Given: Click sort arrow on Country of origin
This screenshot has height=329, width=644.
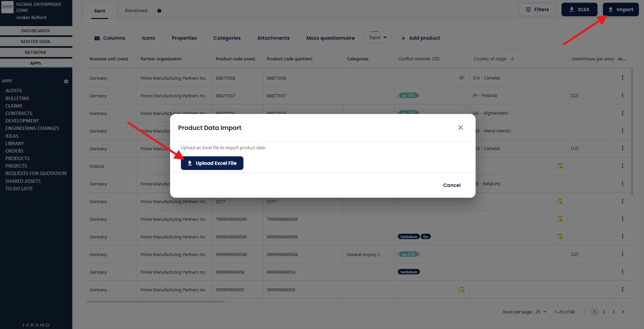Looking at the screenshot, I should click(512, 59).
